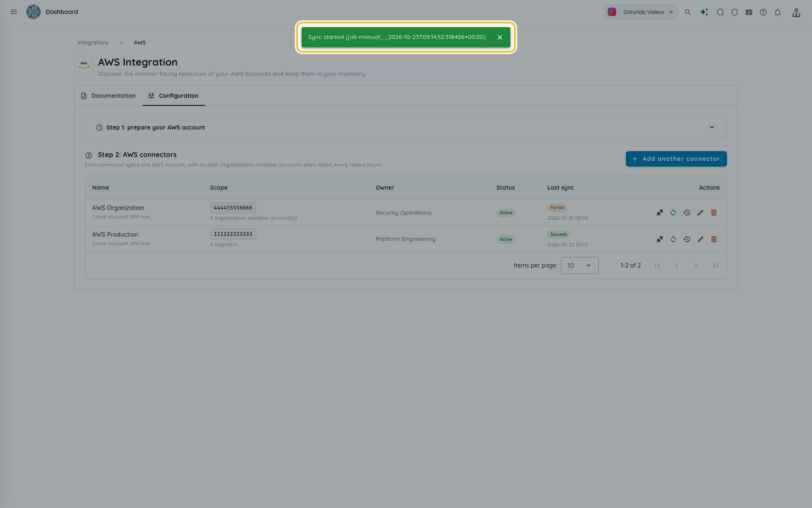Sync the AWS Organization connector now
This screenshot has width=812, height=508.
pyautogui.click(x=673, y=213)
